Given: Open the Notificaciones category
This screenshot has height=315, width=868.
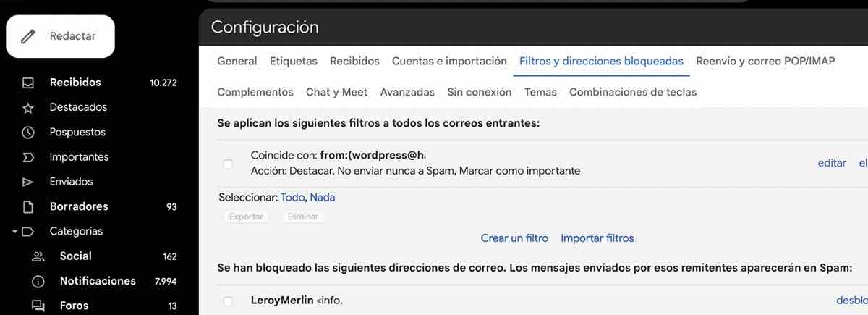Looking at the screenshot, I should pyautogui.click(x=98, y=281).
